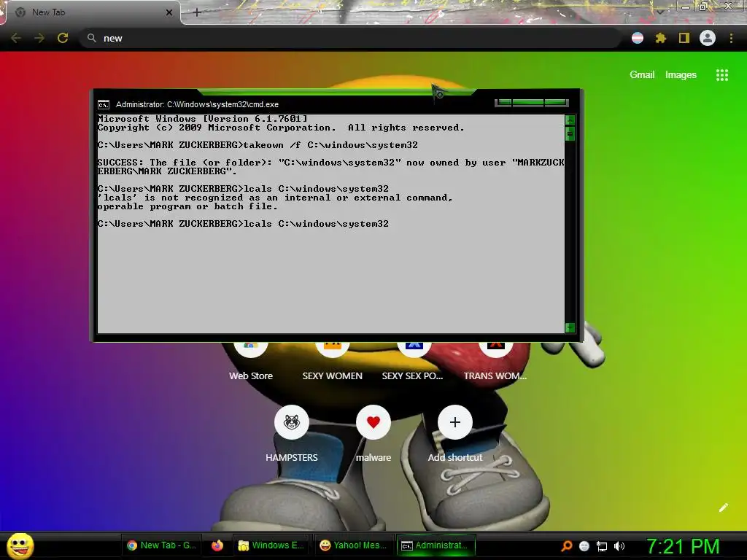Open the Gmail link
747x560 pixels.
642,75
